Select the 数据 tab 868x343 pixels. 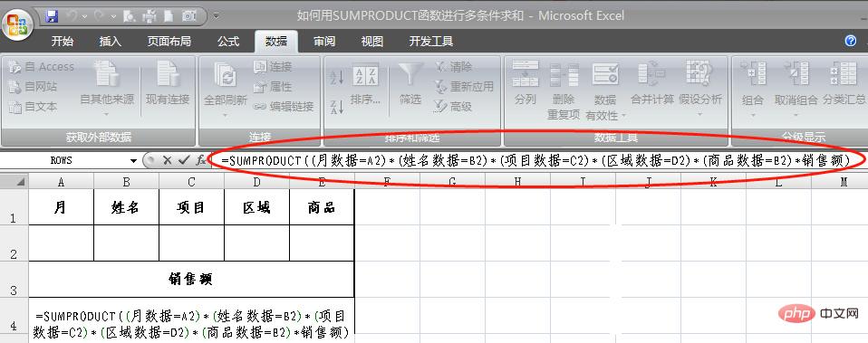coord(276,42)
